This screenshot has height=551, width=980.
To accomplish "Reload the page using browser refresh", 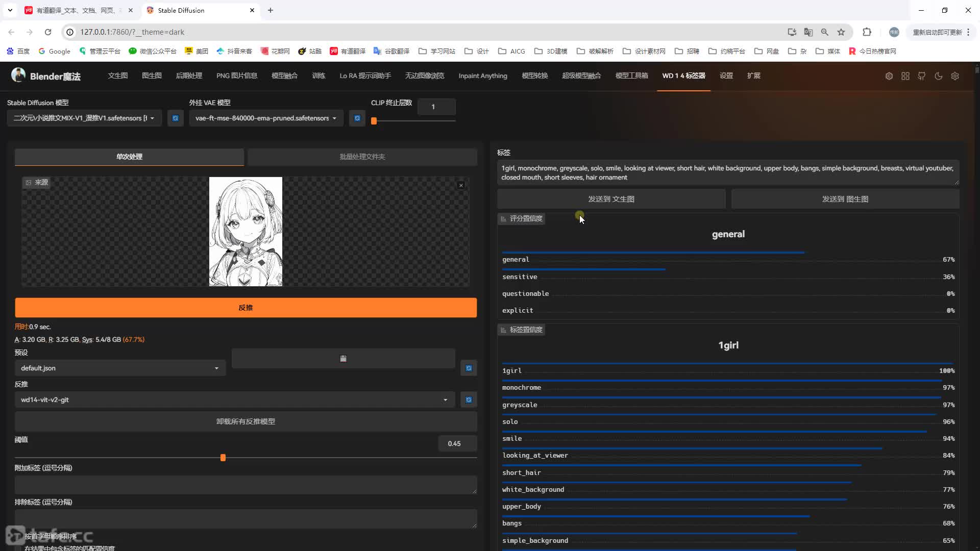I will coord(48,32).
